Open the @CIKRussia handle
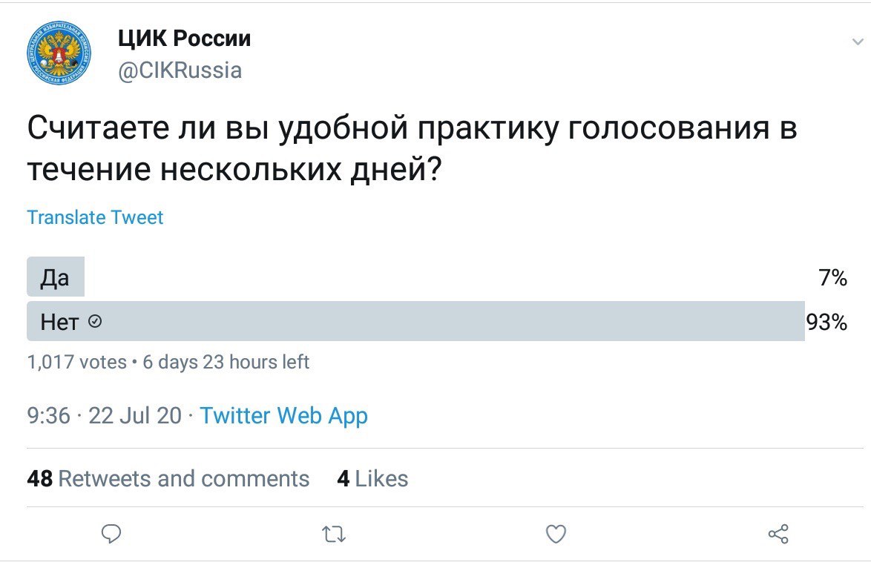871x588 pixels. 180,70
